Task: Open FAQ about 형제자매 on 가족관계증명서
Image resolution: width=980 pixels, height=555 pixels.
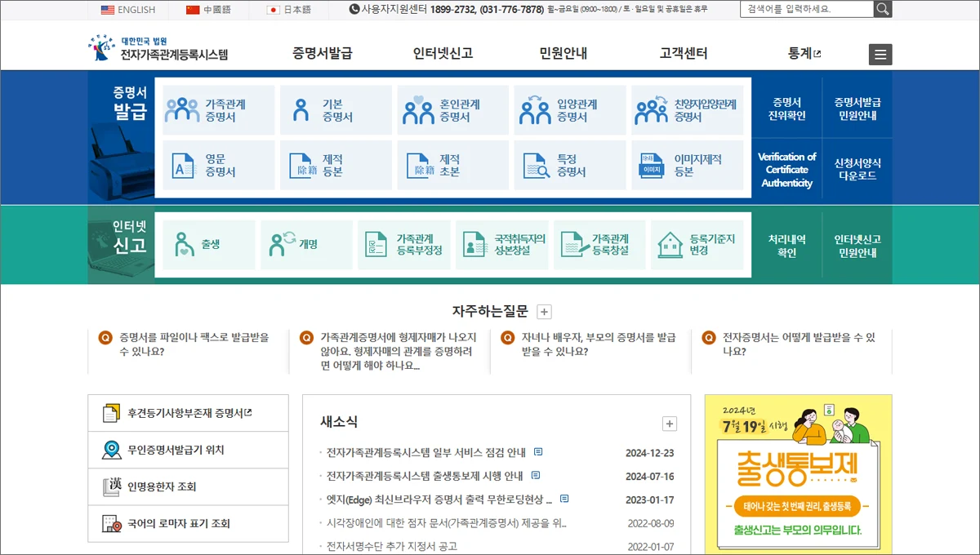Action: [399, 351]
